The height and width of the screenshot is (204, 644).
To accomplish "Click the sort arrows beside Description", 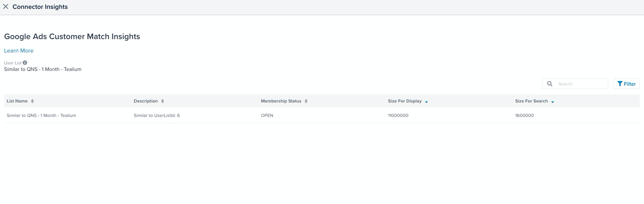I will (x=163, y=101).
